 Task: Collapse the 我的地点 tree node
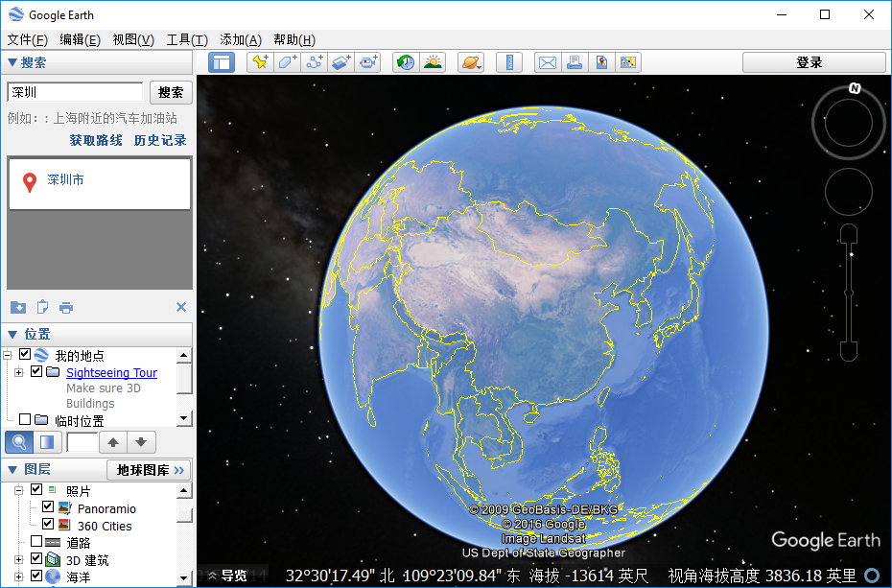coord(8,355)
